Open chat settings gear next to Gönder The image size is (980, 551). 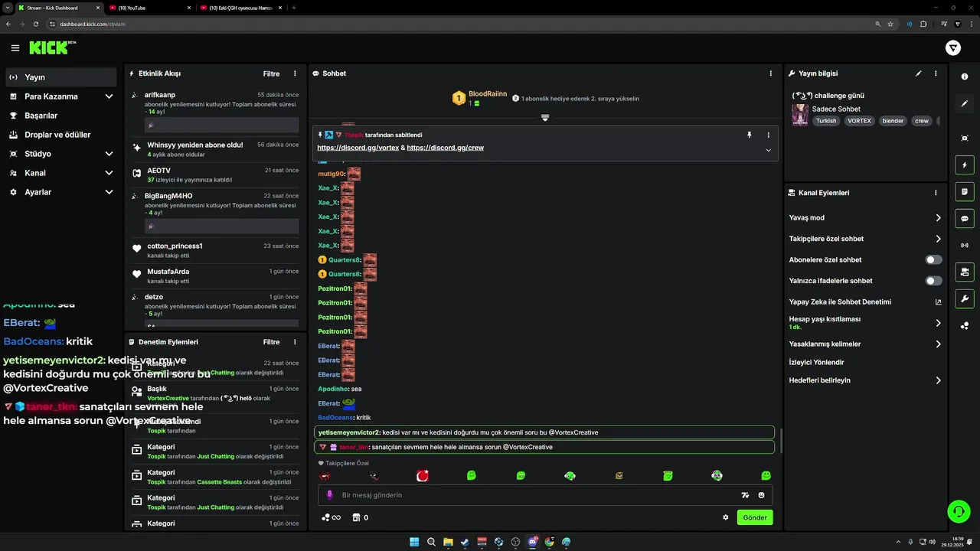726,517
